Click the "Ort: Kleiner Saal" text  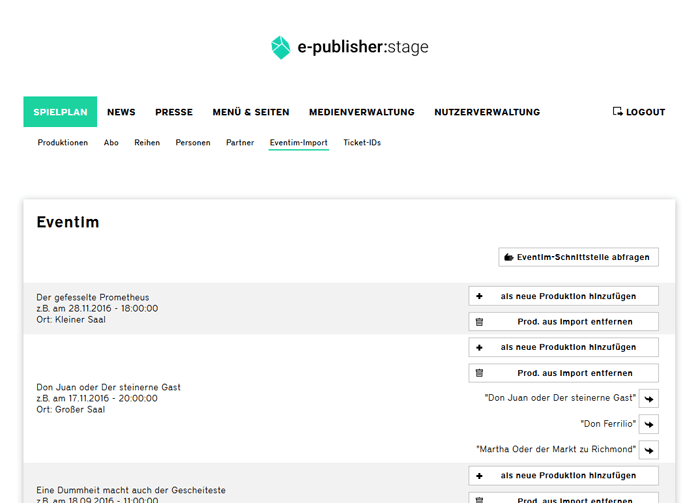click(x=71, y=320)
